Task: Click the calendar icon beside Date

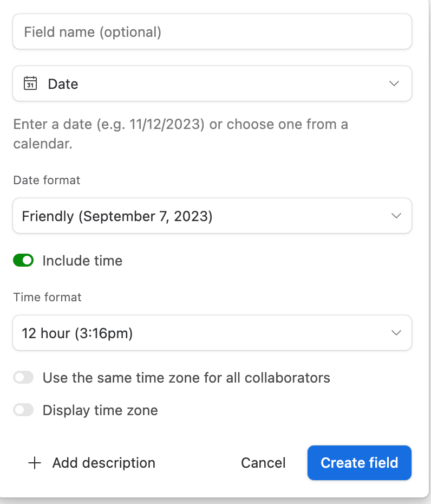Action: coord(30,83)
